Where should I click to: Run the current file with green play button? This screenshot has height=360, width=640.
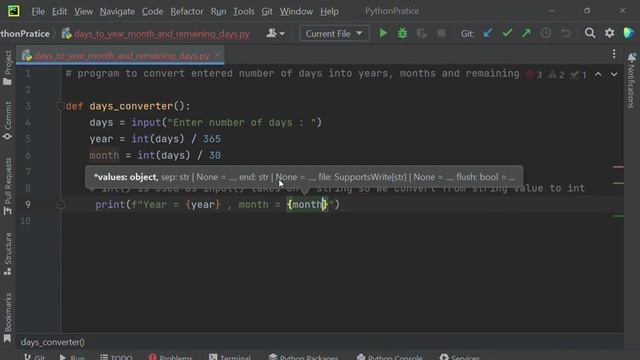(383, 33)
